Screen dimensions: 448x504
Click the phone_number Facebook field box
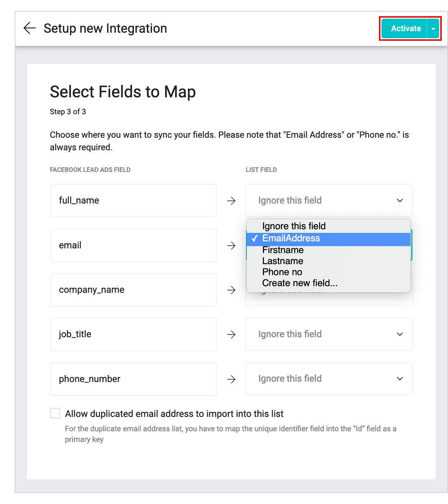[133, 379]
